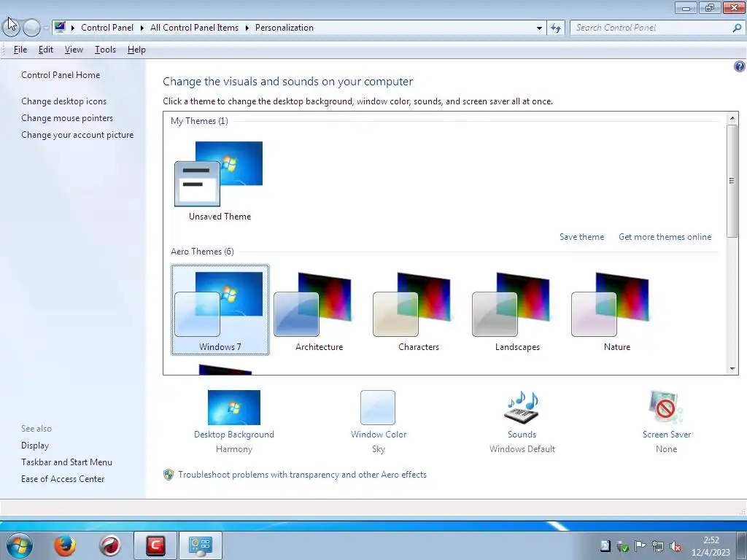Click the network tray icon

[658, 546]
